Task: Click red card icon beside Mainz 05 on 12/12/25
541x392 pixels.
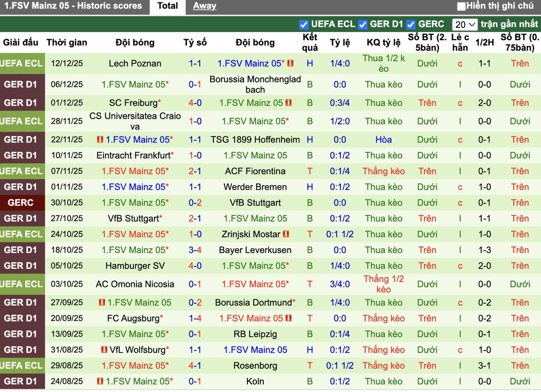Action: 290,63
